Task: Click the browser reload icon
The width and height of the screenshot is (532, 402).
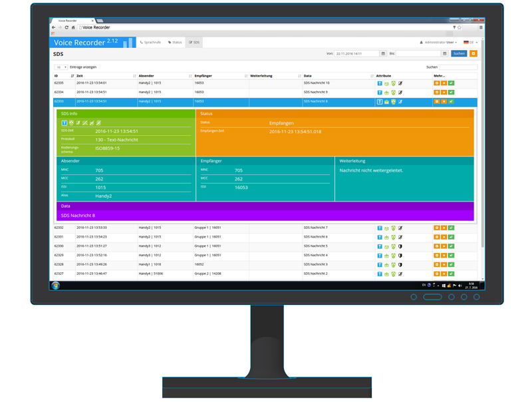Action: pos(66,27)
